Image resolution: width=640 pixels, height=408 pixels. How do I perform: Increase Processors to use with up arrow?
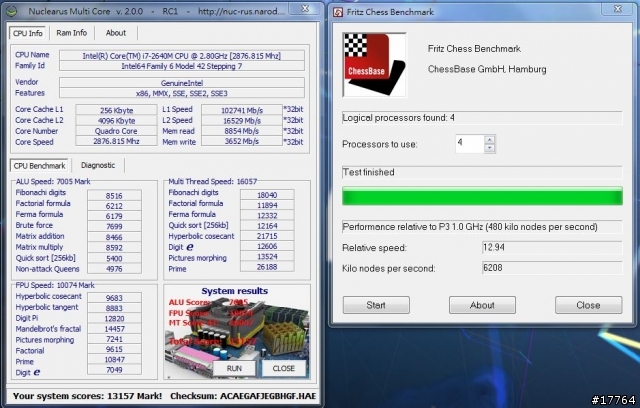[x=490, y=140]
